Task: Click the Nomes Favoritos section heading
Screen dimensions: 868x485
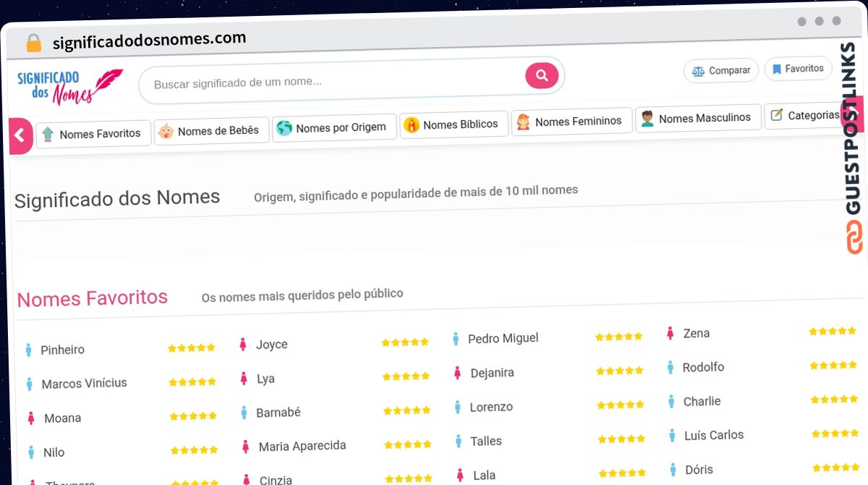Action: pos(93,298)
